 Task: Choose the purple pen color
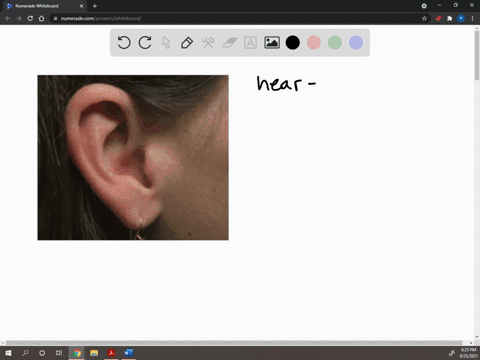click(x=356, y=43)
